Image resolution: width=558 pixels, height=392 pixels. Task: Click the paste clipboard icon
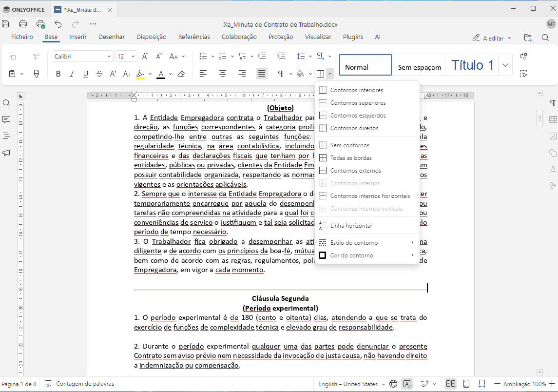pos(12,74)
